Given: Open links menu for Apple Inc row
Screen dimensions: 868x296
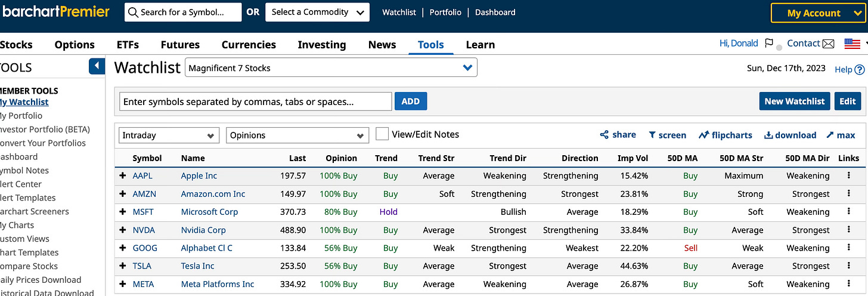Looking at the screenshot, I should tap(848, 175).
